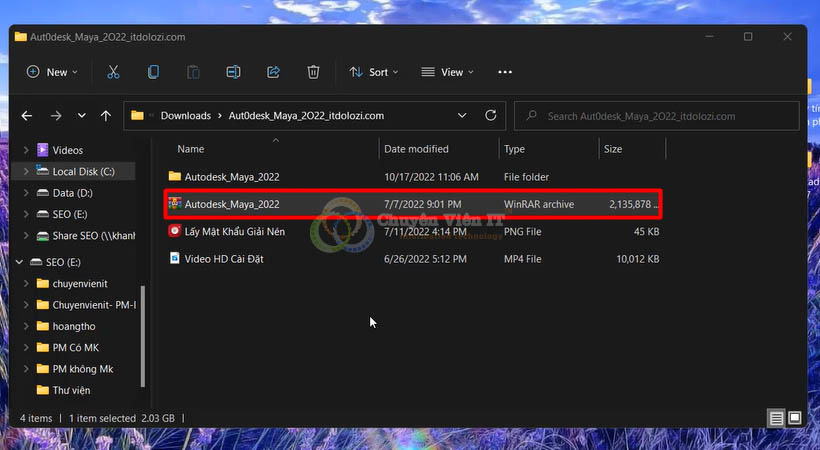
Task: Collapse the SEO (E:) tree node
Action: 21,262
